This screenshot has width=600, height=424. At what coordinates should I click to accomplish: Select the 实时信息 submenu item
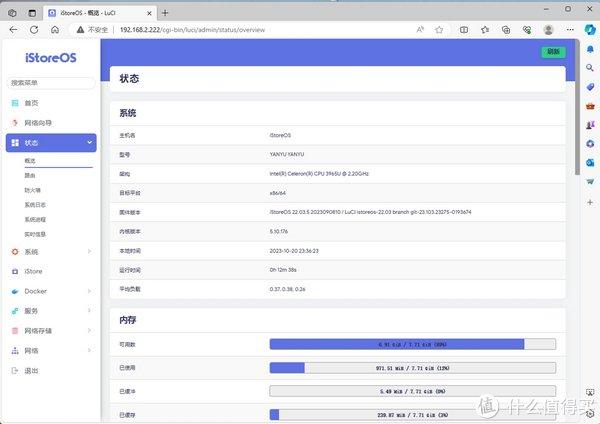click(35, 234)
